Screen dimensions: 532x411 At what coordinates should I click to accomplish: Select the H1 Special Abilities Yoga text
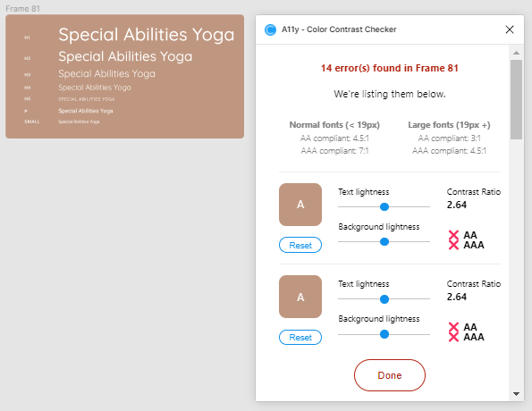pyautogui.click(x=147, y=35)
